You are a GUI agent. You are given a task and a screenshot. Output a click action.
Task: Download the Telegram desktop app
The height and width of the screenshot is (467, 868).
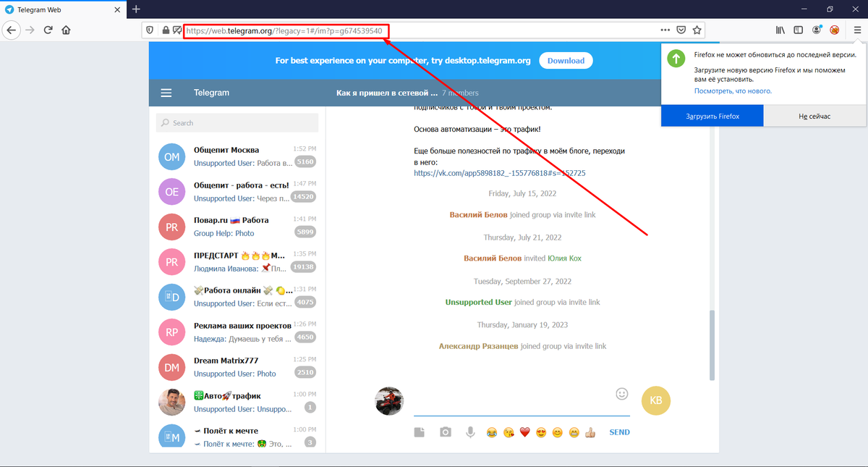[566, 61]
